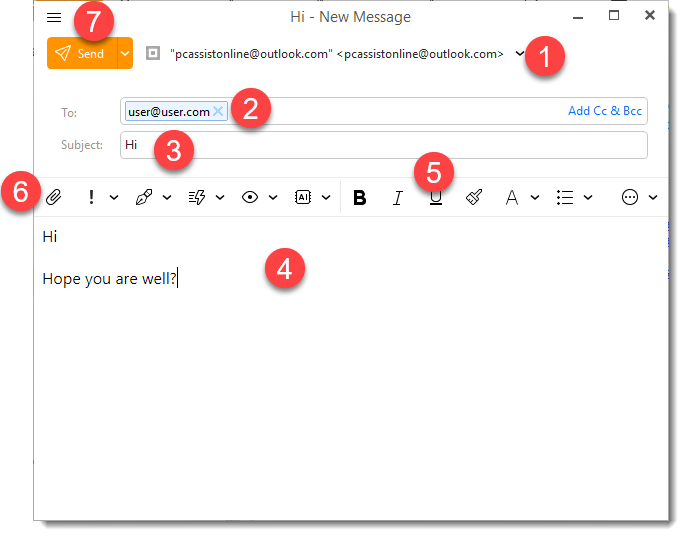684x536 pixels.
Task: Toggle italic formatting
Action: 397,198
